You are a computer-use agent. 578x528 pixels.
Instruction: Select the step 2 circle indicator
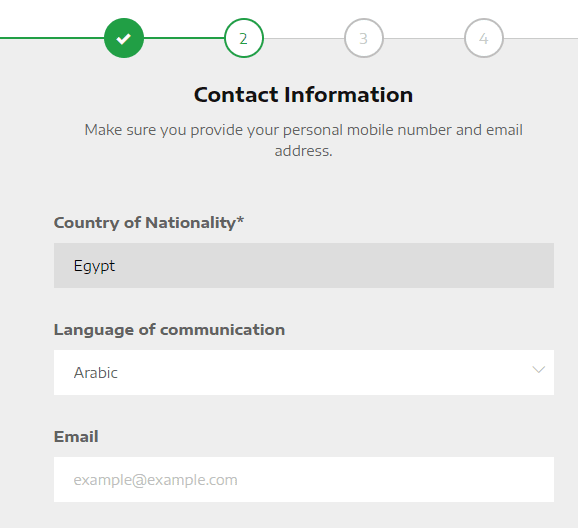[x=244, y=38]
